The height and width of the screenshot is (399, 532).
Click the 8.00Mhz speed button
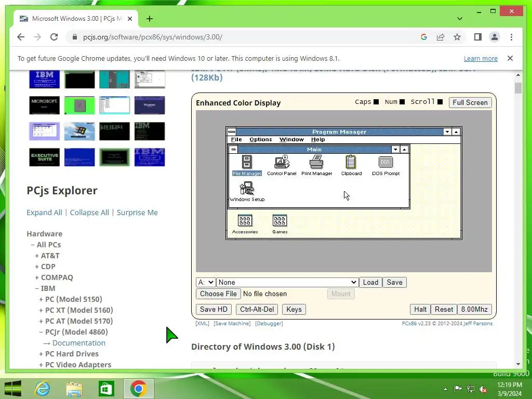tap(474, 310)
